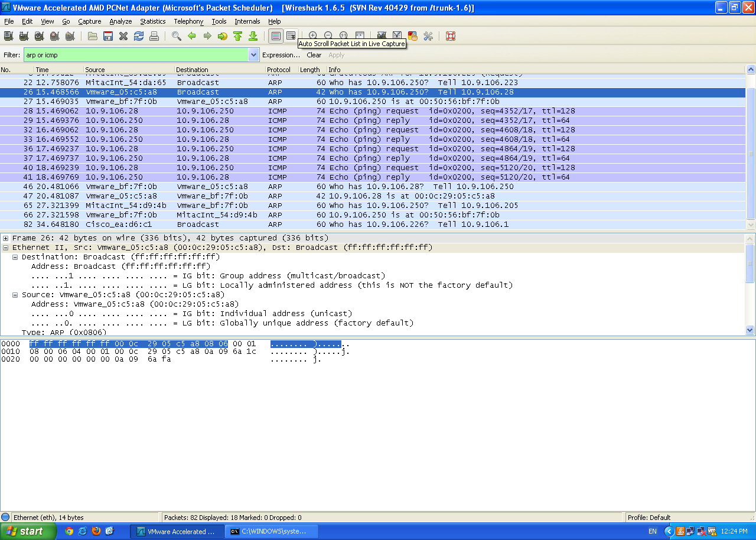The width and height of the screenshot is (756, 540).
Task: Open the display filter history dropdown
Action: coord(253,54)
